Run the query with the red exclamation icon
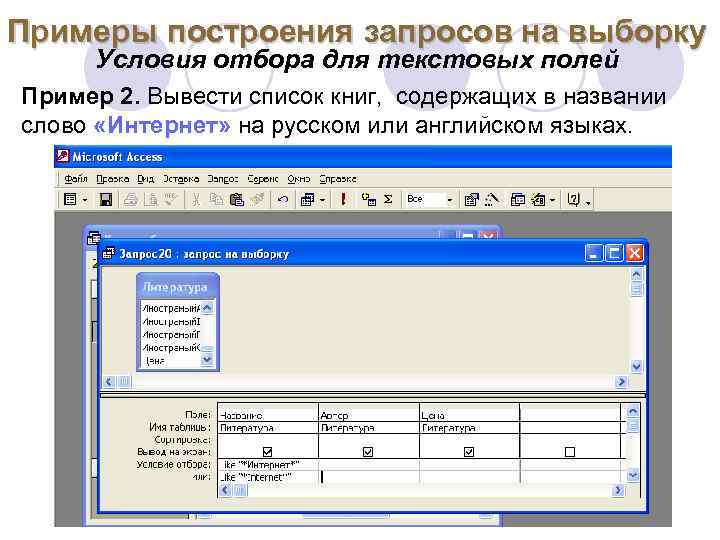This screenshot has height=540, width=720. [343, 200]
